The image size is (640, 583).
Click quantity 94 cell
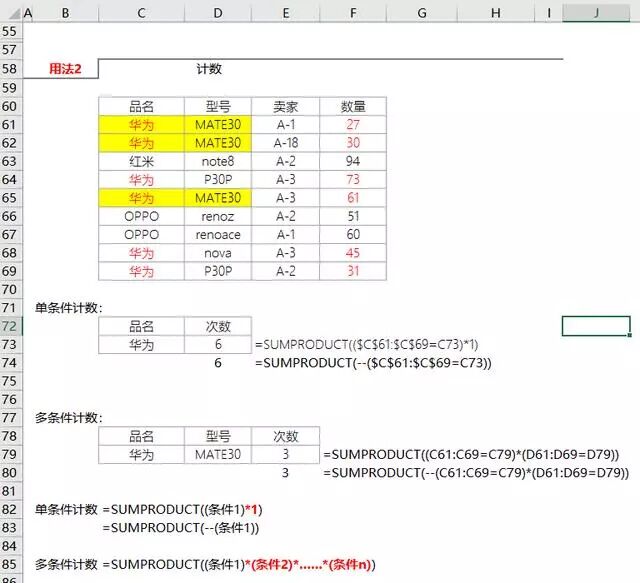(x=353, y=162)
